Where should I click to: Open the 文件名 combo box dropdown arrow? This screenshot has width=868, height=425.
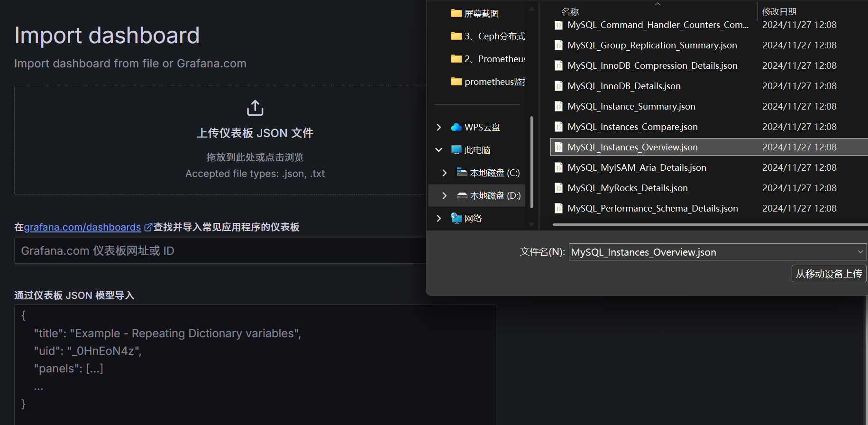click(x=860, y=252)
